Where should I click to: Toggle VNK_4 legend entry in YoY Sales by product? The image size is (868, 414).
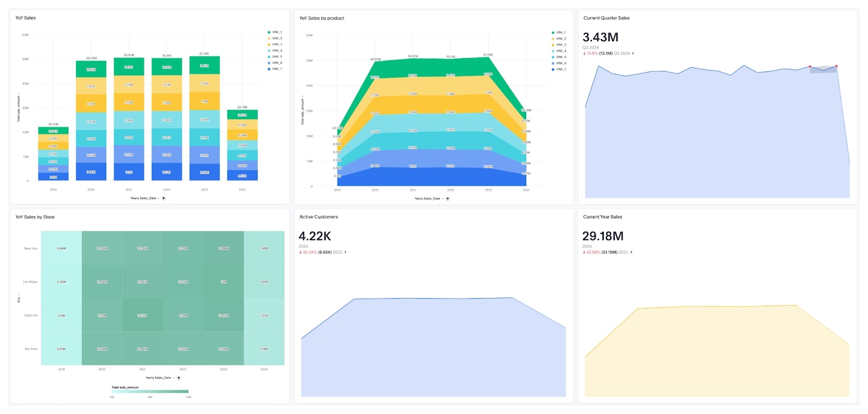[559, 51]
